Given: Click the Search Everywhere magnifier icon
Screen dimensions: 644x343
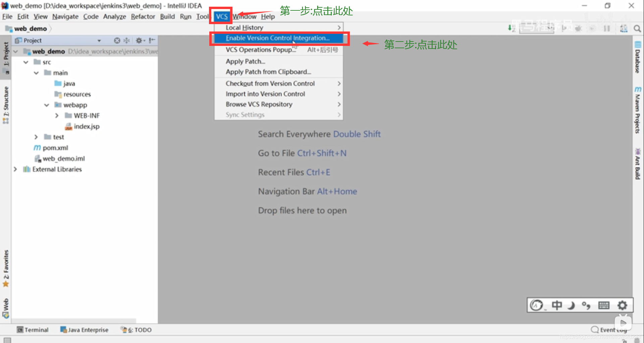Looking at the screenshot, I should point(637,28).
